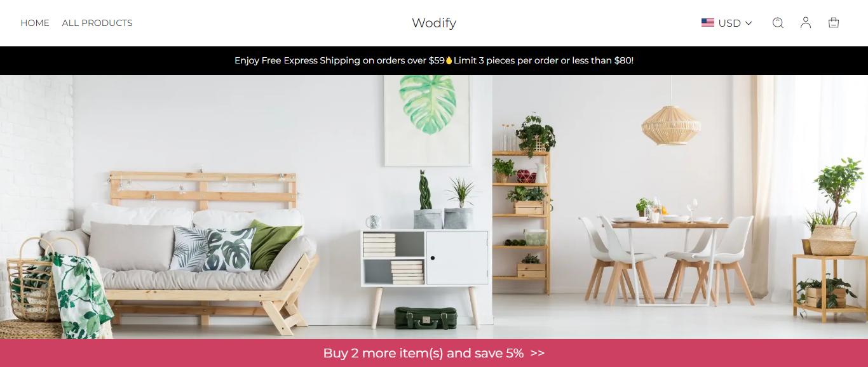Click the Wodify store logo
Viewport: 868px width, 367px height.
click(x=434, y=23)
